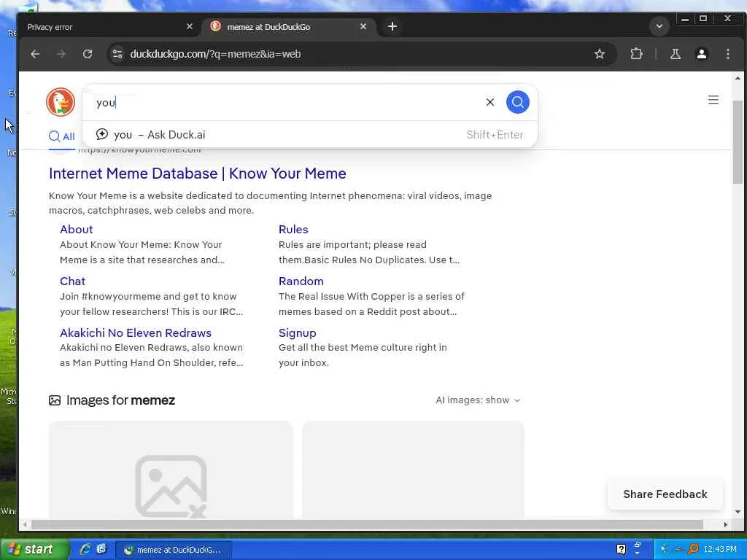The height and width of the screenshot is (560, 747).
Task: Bookmark this page with the star icon
Action: [x=600, y=54]
